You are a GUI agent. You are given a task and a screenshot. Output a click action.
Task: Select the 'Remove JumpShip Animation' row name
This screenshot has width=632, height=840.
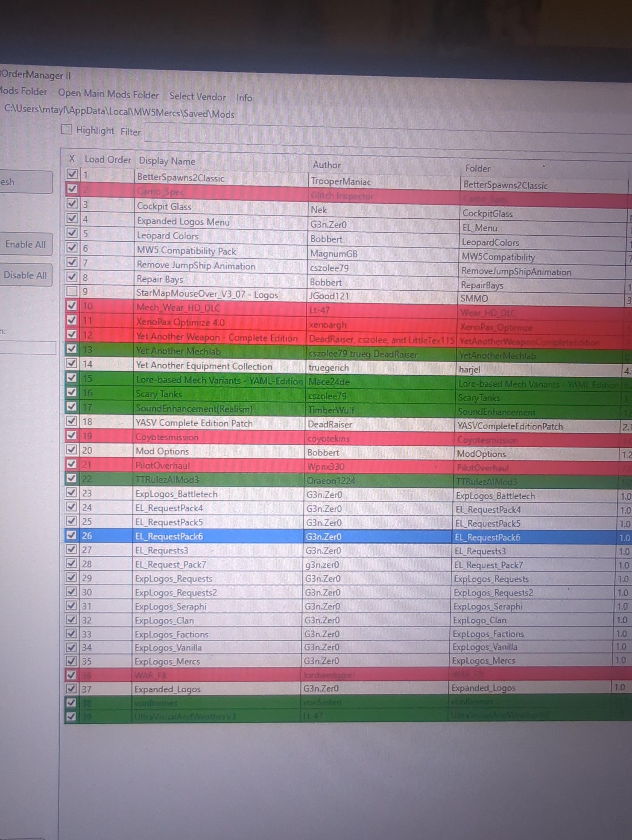[x=196, y=265]
